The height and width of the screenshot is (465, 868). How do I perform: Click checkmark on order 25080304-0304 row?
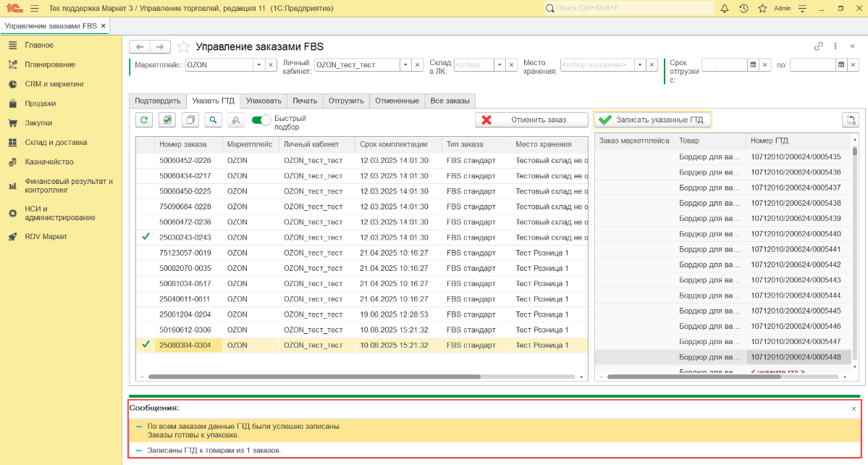146,345
